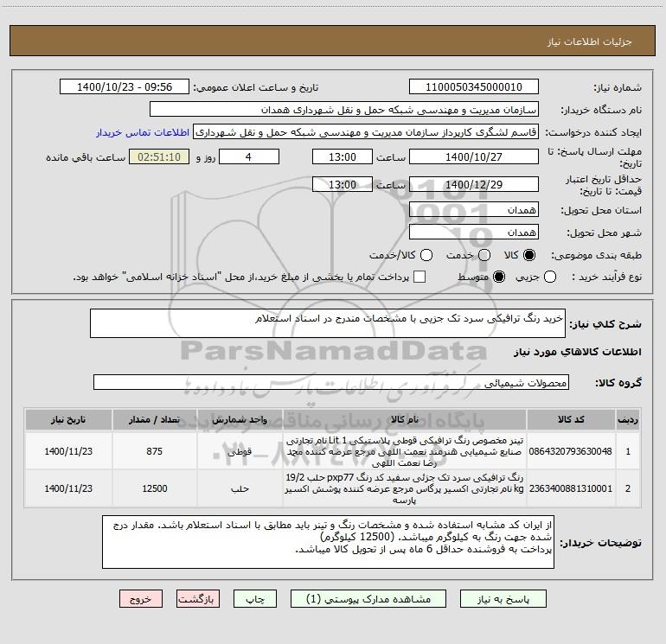Click the واحد شمارش column header

pyautogui.click(x=240, y=420)
